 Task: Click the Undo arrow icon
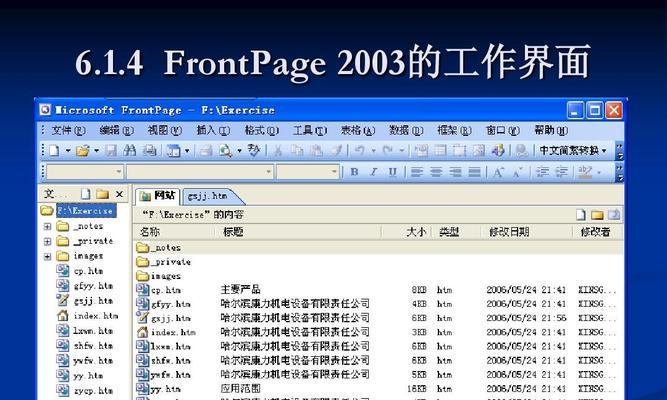359,150
